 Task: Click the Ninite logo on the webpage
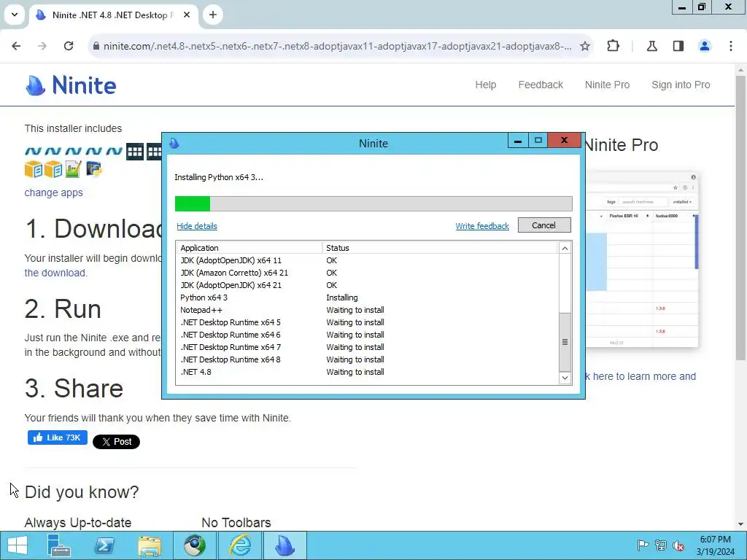point(71,85)
